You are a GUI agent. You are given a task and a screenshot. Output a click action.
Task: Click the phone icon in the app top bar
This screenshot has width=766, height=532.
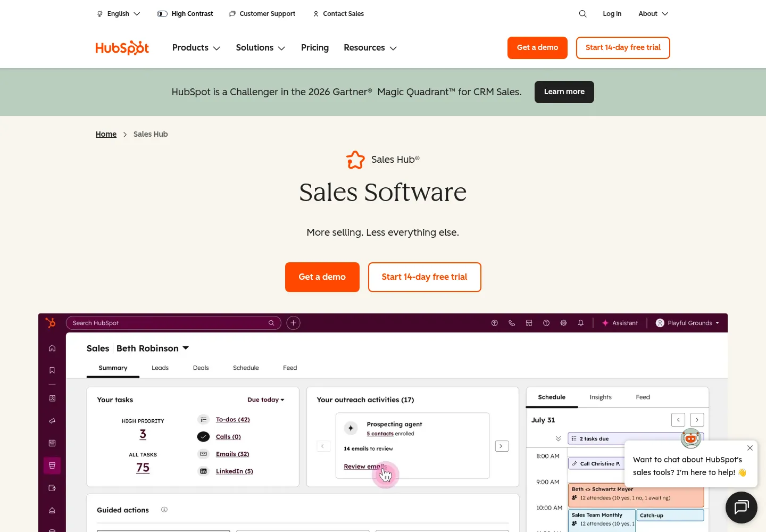pyautogui.click(x=512, y=323)
